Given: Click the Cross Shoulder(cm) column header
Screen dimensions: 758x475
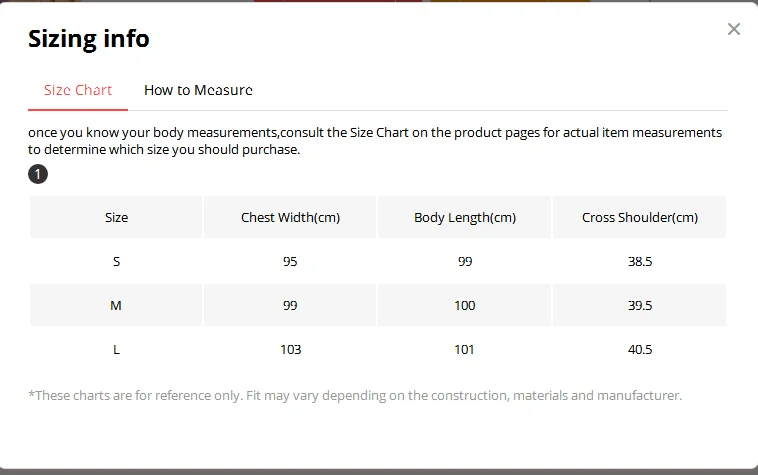Looking at the screenshot, I should tap(640, 217).
